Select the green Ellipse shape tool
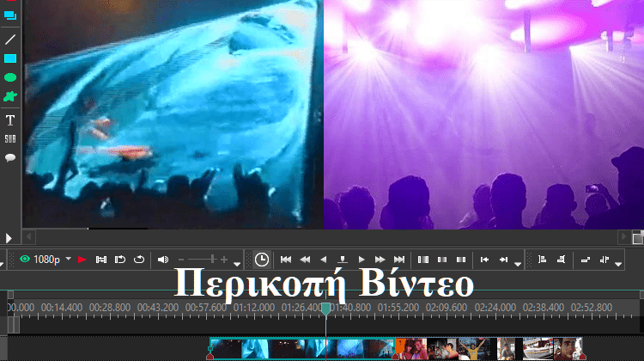Screen dimensions: 644x361 (10, 77)
